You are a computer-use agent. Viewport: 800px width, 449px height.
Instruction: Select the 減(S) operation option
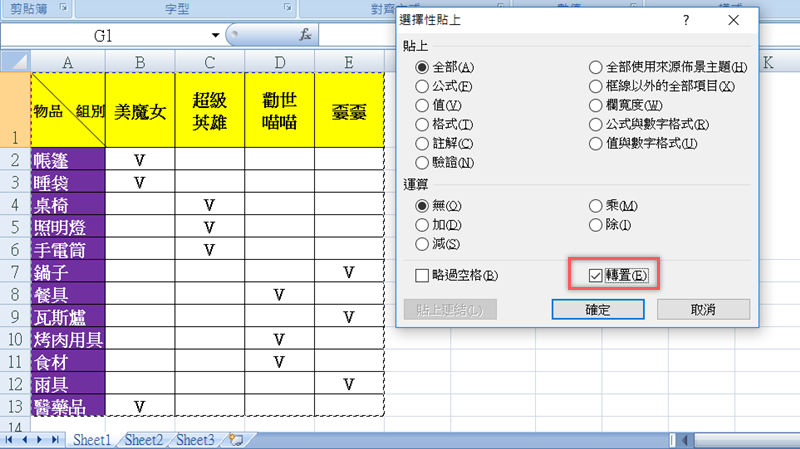pos(437,244)
